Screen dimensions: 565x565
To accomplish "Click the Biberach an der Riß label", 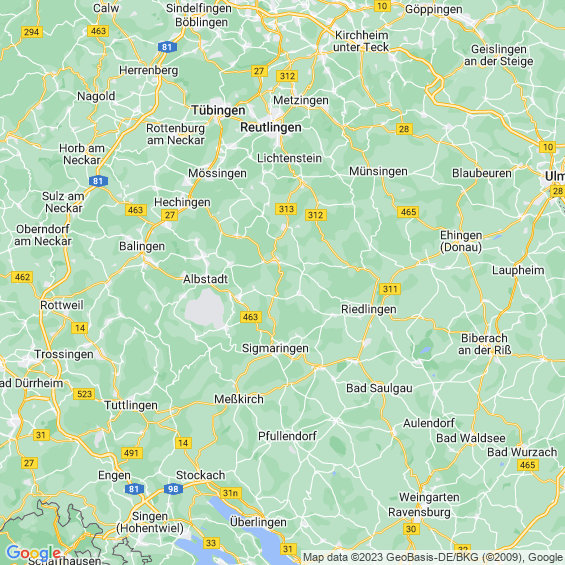I will pyautogui.click(x=484, y=344).
